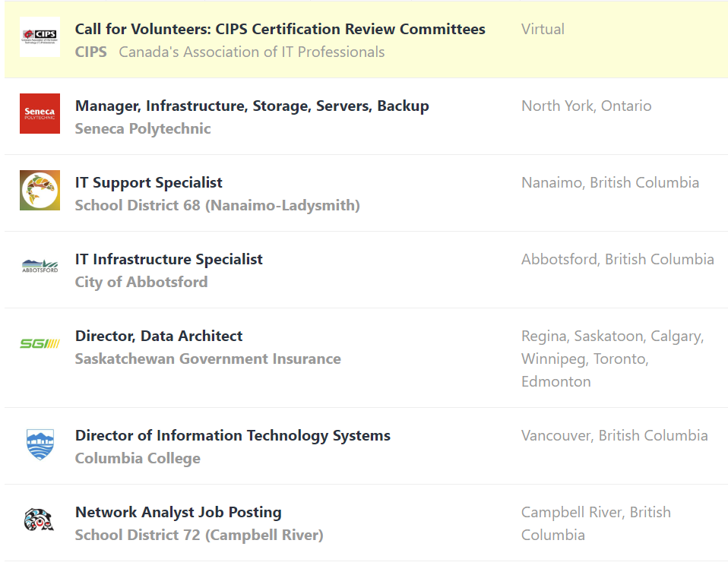Viewport: 728px width, 575px height.
Task: Click the red Seneca Polytechnic logo
Action: tap(40, 114)
